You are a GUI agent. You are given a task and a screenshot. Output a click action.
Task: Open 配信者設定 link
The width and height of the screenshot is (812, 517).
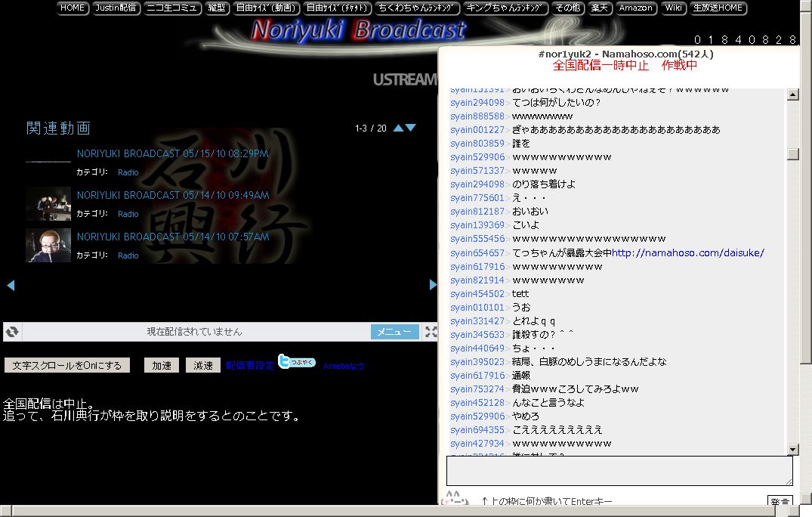(250, 365)
